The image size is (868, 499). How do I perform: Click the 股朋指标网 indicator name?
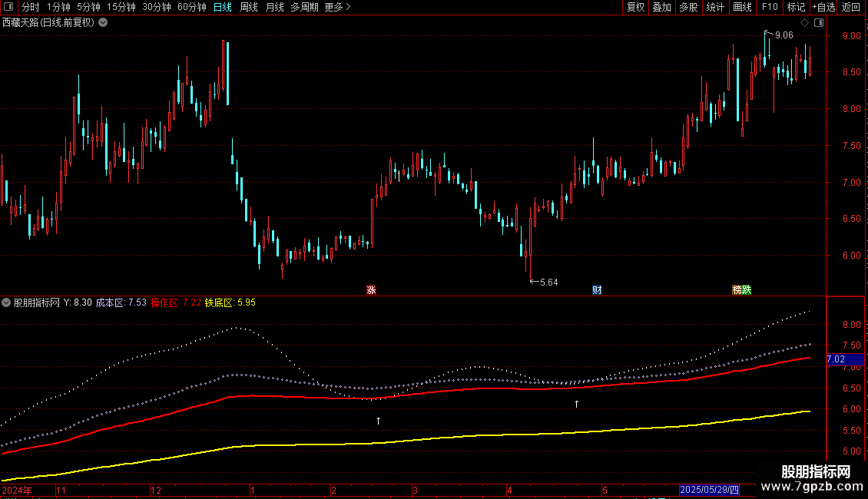click(37, 302)
